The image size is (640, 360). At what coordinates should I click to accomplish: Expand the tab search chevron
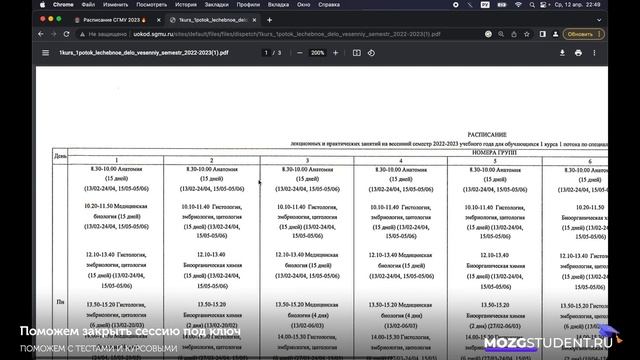tap(599, 20)
